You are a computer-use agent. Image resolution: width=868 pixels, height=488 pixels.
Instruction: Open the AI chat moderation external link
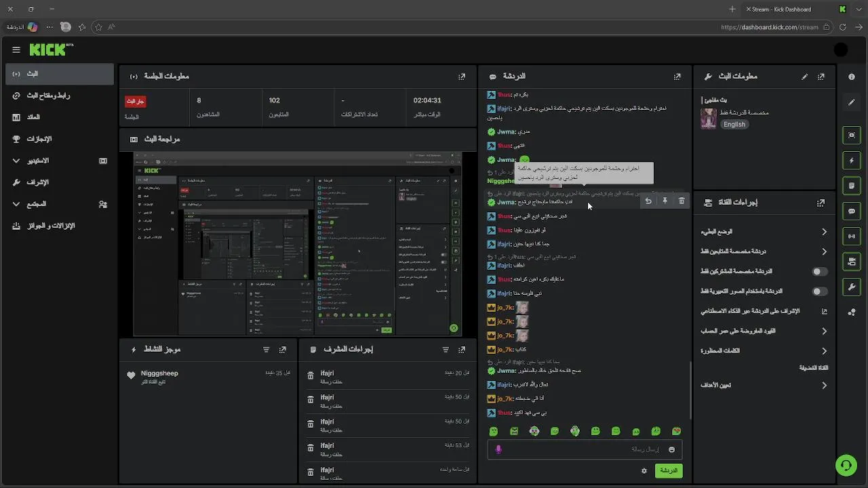pos(825,312)
